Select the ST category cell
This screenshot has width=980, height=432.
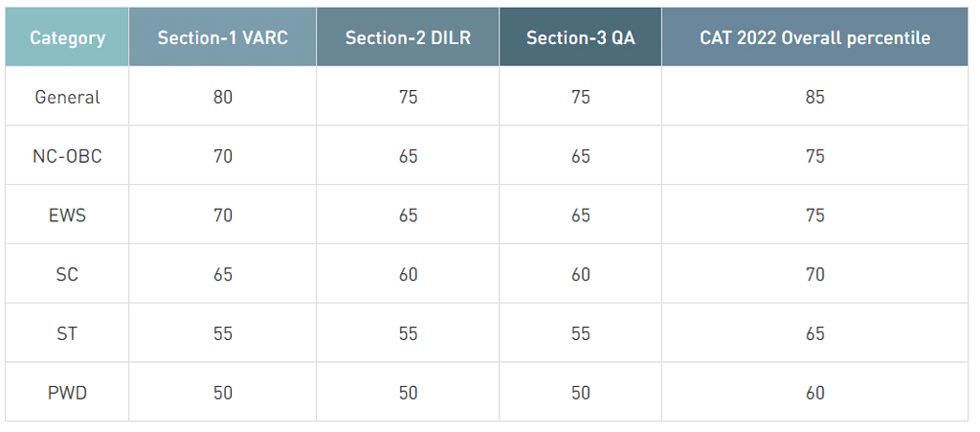point(67,333)
